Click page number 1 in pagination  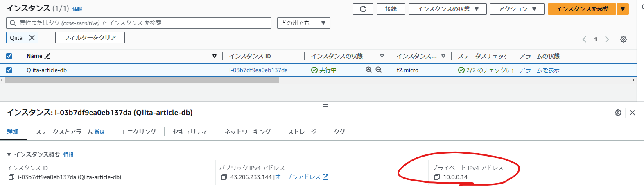[596, 39]
